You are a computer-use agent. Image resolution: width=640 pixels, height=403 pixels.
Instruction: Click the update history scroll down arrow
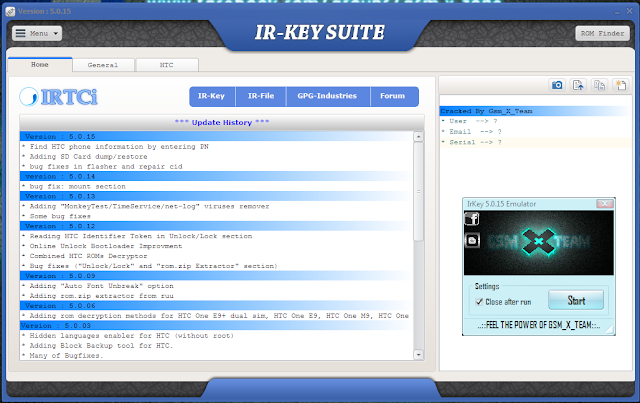(x=418, y=354)
